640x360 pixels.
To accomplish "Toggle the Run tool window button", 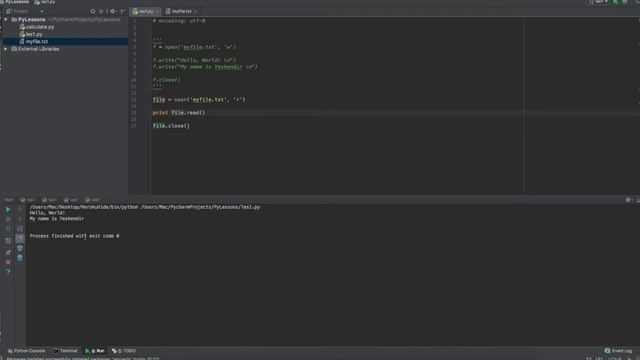I will tap(95, 351).
